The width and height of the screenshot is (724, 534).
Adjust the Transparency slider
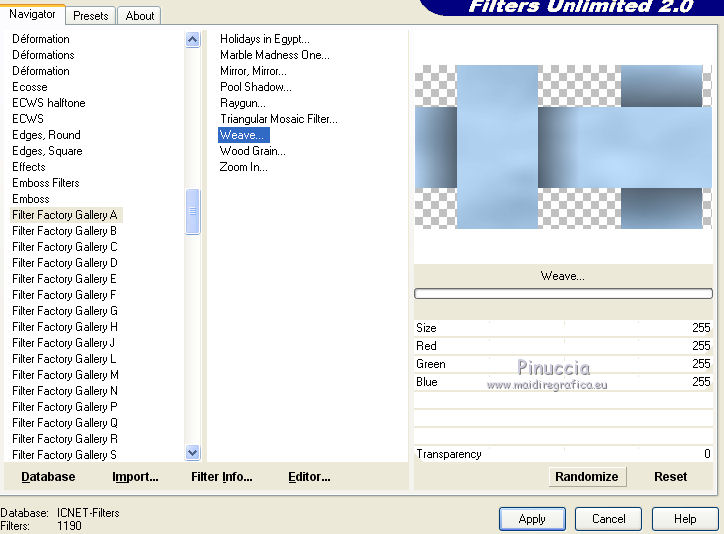coord(563,454)
